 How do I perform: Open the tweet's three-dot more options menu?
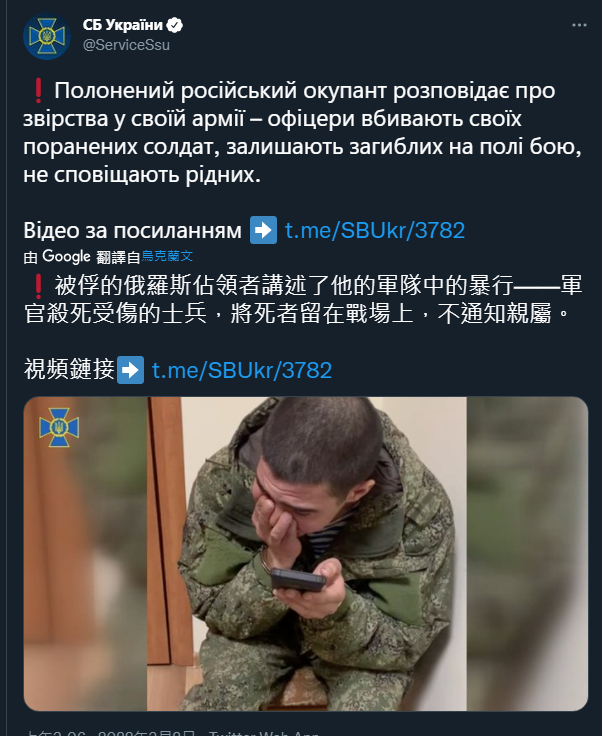pos(579,25)
